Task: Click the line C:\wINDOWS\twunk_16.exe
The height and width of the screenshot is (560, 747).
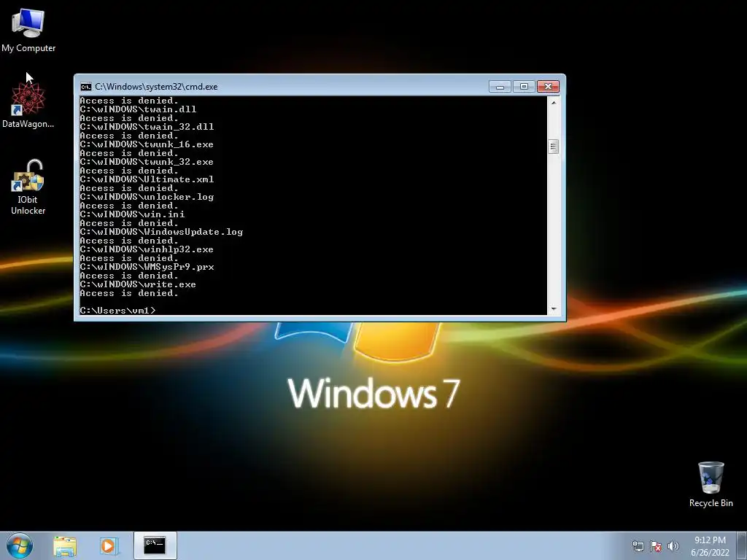Action: pyautogui.click(x=147, y=144)
